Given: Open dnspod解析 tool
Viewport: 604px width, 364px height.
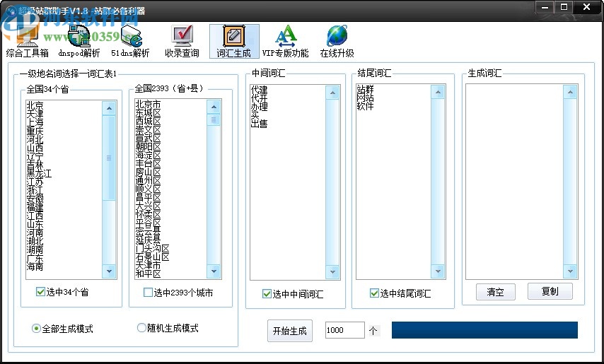Looking at the screenshot, I should pyautogui.click(x=79, y=42).
